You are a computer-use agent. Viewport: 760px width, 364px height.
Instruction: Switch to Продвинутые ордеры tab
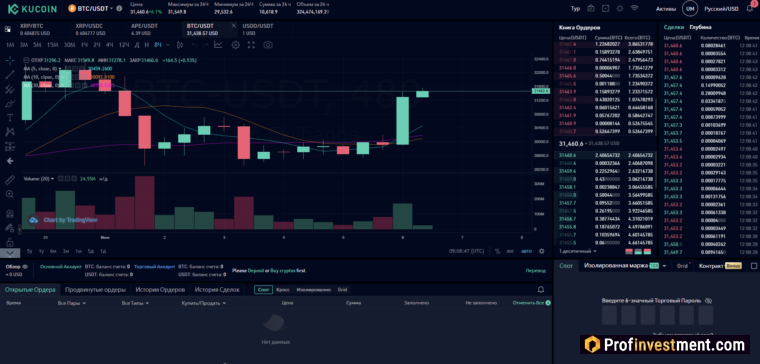[95, 289]
